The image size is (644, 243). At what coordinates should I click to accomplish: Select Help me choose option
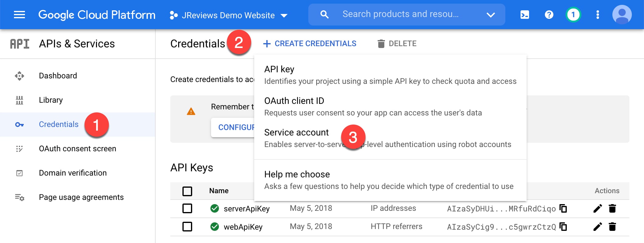(390, 180)
